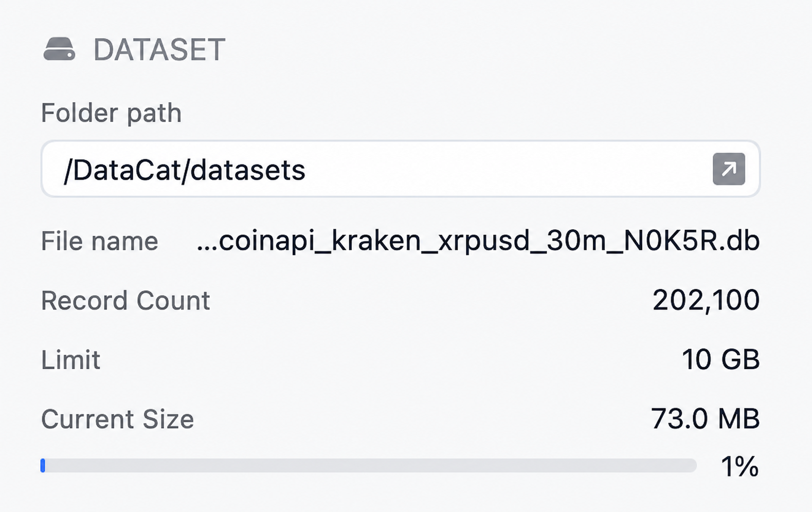This screenshot has height=512, width=812.
Task: Focus the /DataCat/datasets folder path field
Action: 401,169
